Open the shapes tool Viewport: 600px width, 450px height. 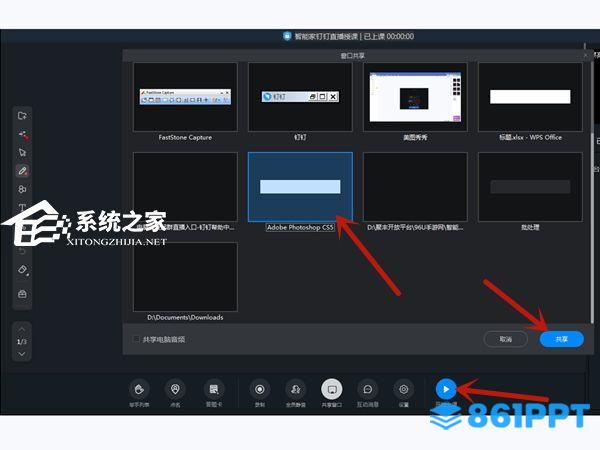22,189
